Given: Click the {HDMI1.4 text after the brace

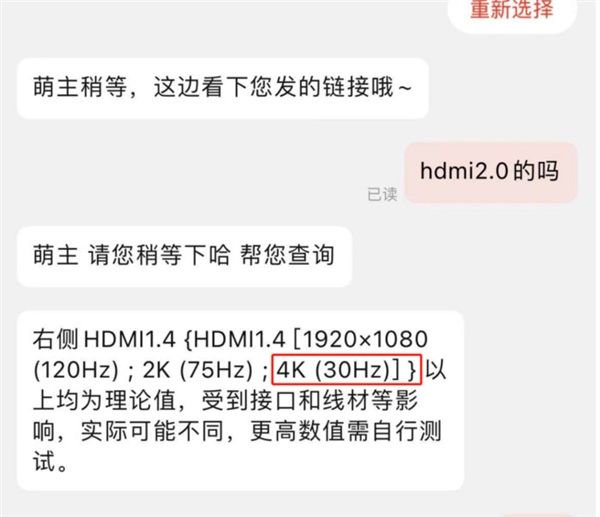Looking at the screenshot, I should coord(235,339).
